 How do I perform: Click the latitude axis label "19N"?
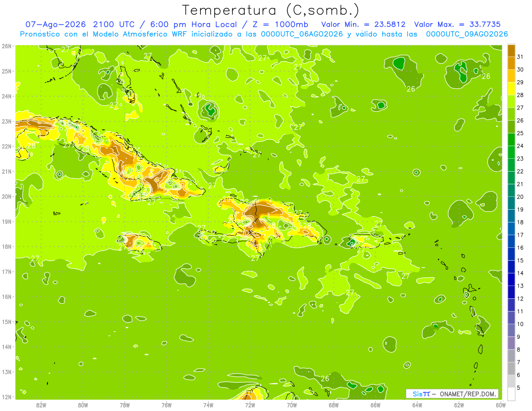[x=7, y=222]
